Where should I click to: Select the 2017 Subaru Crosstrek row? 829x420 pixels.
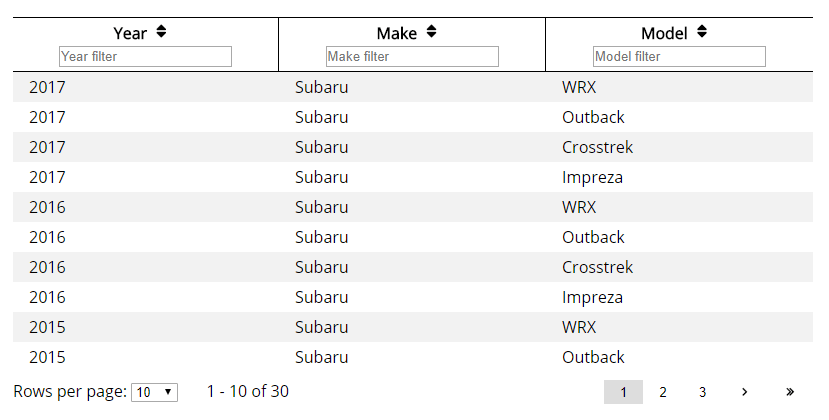click(413, 147)
